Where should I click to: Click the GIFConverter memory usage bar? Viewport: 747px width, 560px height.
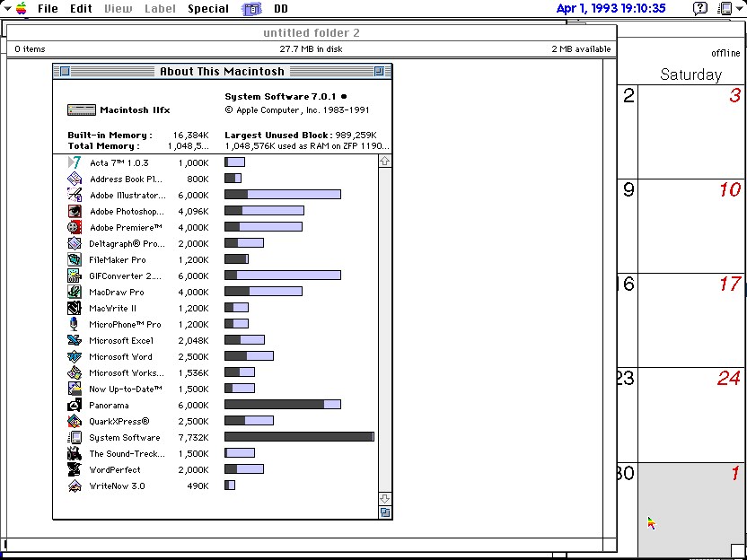pyautogui.click(x=283, y=276)
